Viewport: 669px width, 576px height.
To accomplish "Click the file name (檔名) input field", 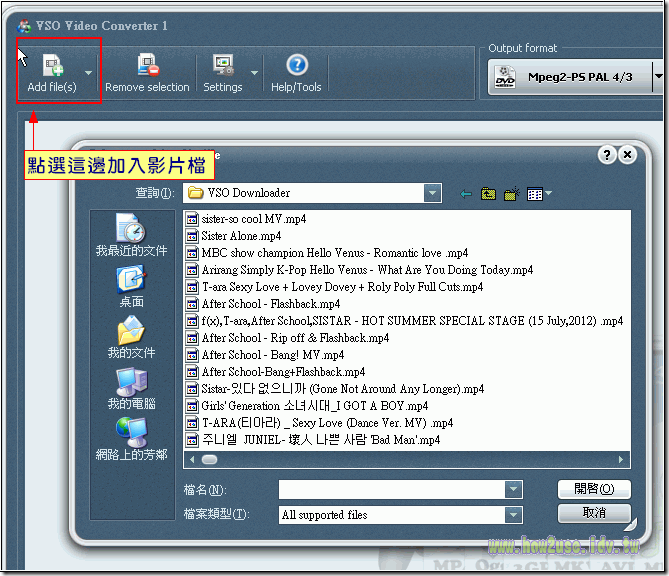I will click(x=391, y=490).
